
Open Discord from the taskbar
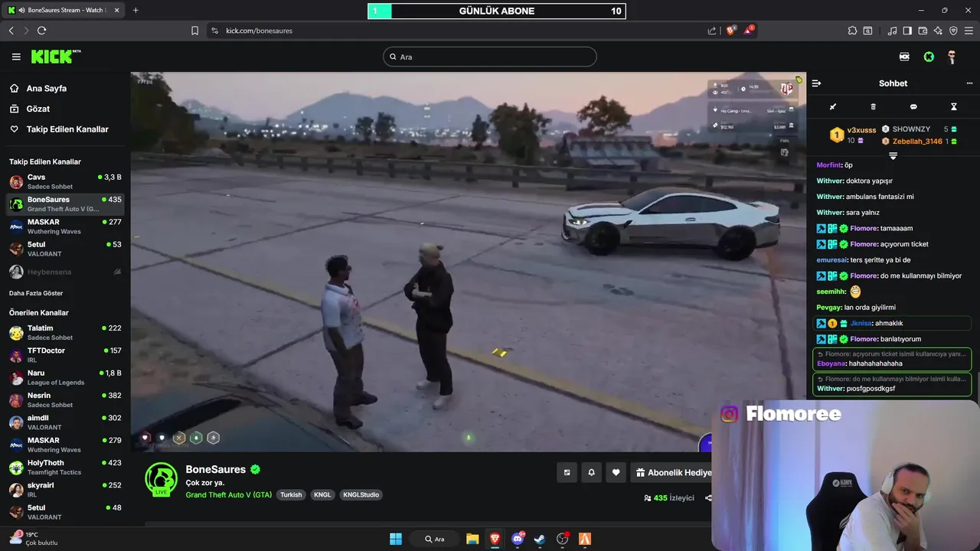518,539
